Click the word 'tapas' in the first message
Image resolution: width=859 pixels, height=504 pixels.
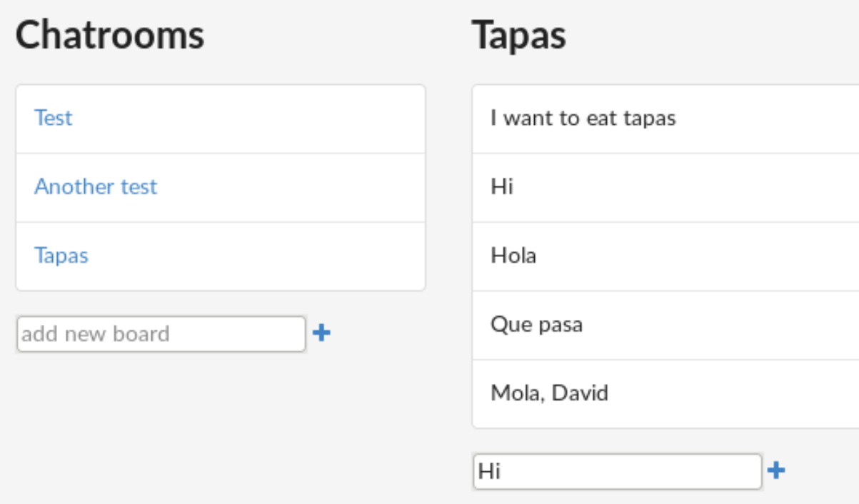(x=649, y=119)
